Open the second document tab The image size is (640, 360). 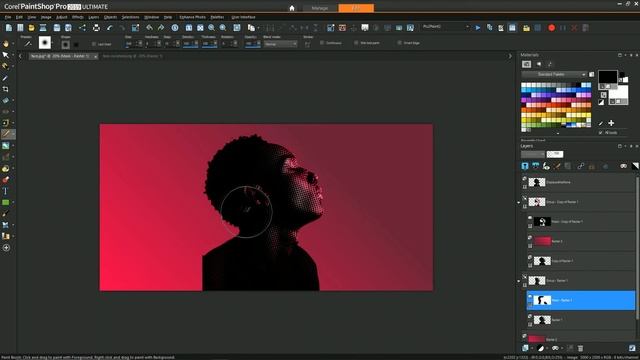coord(132,56)
